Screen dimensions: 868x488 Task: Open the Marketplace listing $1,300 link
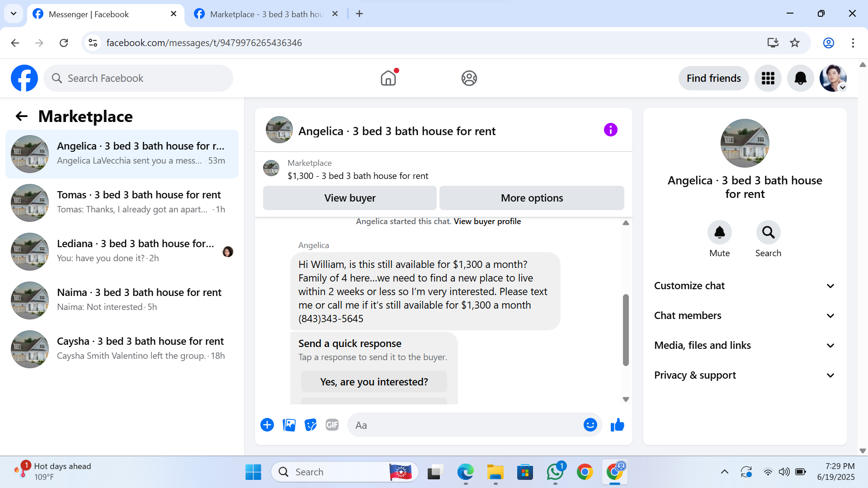click(358, 176)
